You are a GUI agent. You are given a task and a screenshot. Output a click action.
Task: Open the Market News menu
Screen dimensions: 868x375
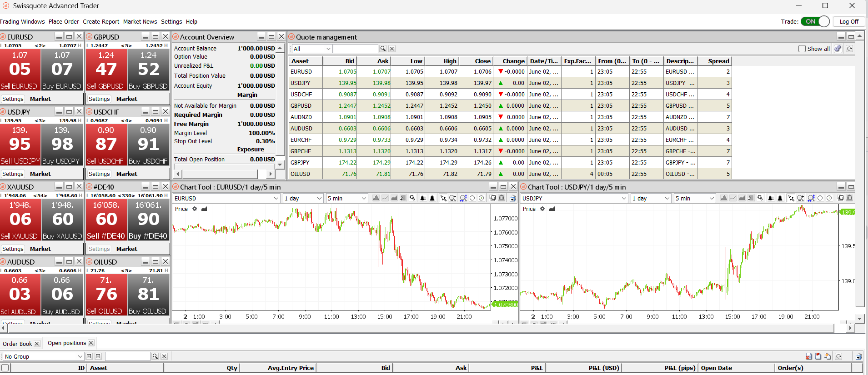140,21
